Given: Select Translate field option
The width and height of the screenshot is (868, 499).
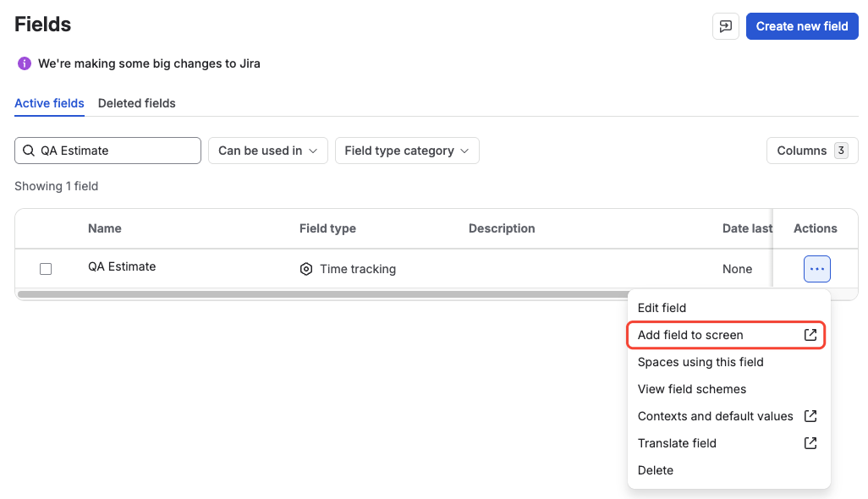Looking at the screenshot, I should (x=728, y=443).
